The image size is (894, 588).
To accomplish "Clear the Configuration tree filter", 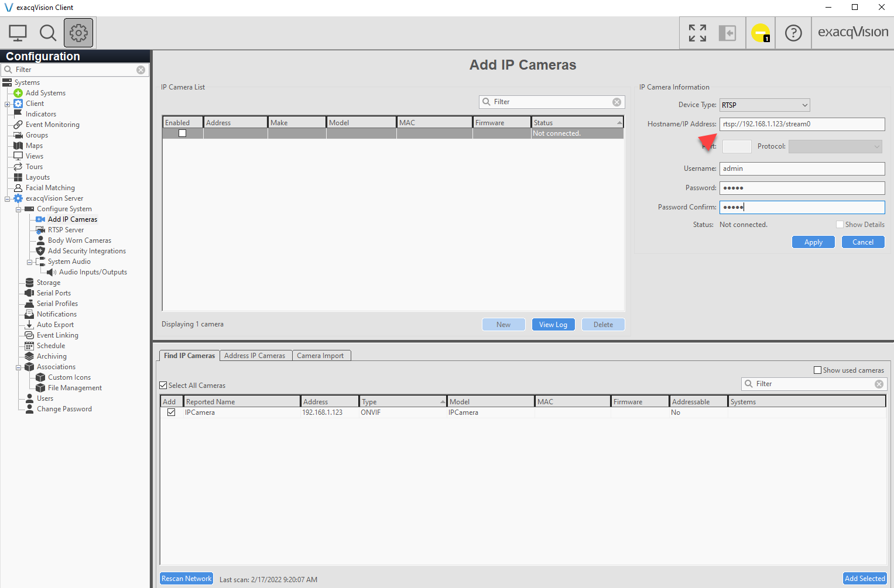I will pyautogui.click(x=141, y=70).
